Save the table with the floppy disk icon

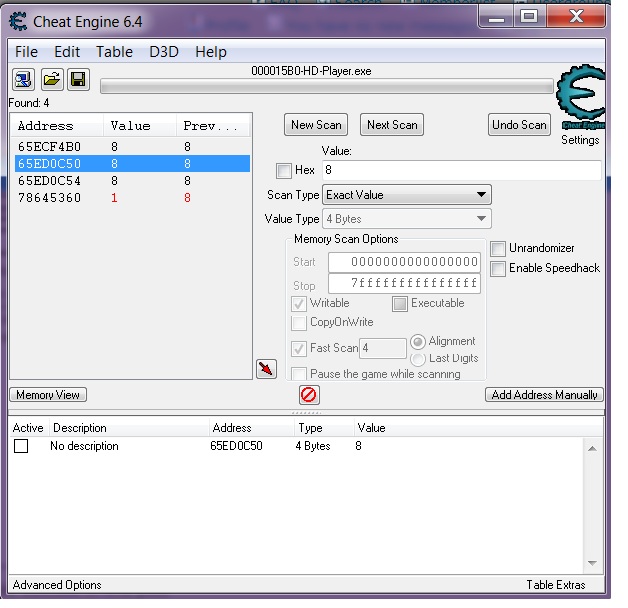pos(78,79)
